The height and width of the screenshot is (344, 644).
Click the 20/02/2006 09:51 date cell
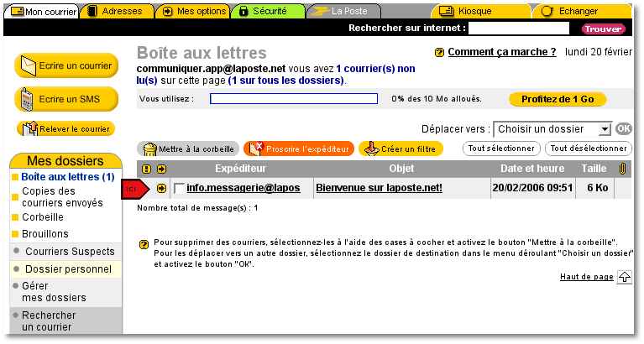(x=532, y=188)
